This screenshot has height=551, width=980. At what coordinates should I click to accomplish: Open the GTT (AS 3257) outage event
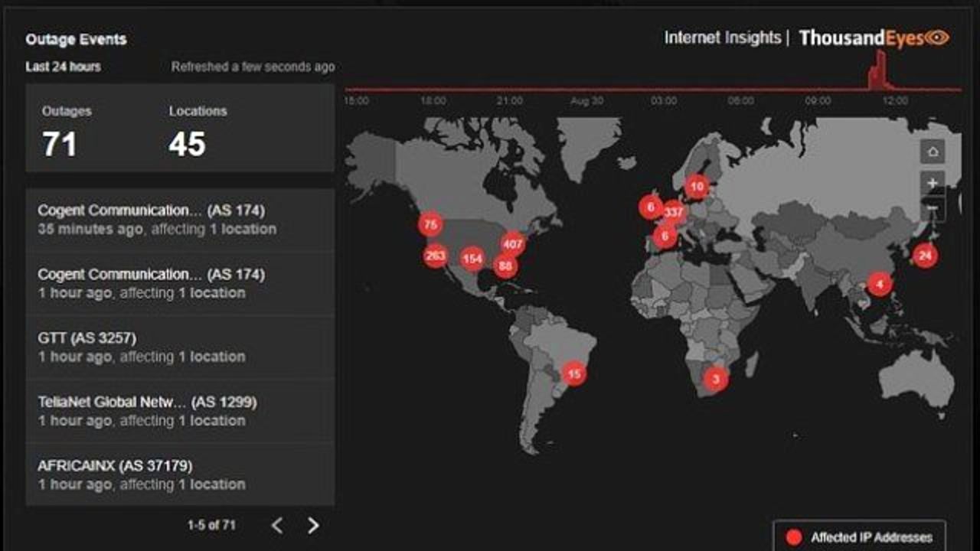[x=180, y=347]
